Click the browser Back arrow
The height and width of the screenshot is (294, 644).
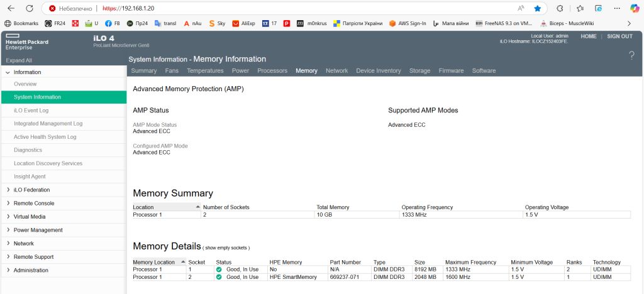point(11,8)
